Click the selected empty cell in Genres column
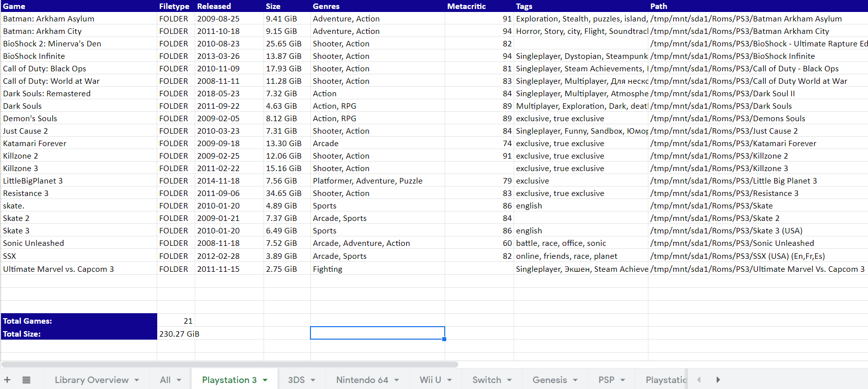Viewport: 868px width, 389px height. [x=377, y=333]
